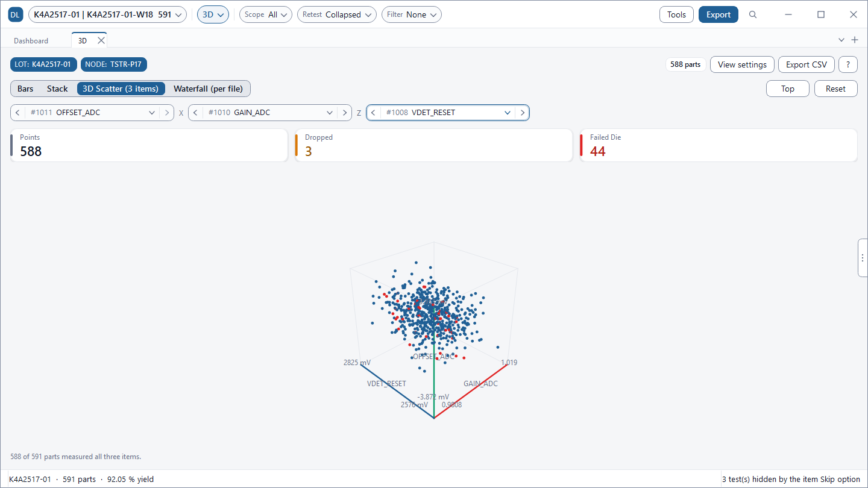
Task: Switch to the Dashboard tab
Action: point(31,40)
